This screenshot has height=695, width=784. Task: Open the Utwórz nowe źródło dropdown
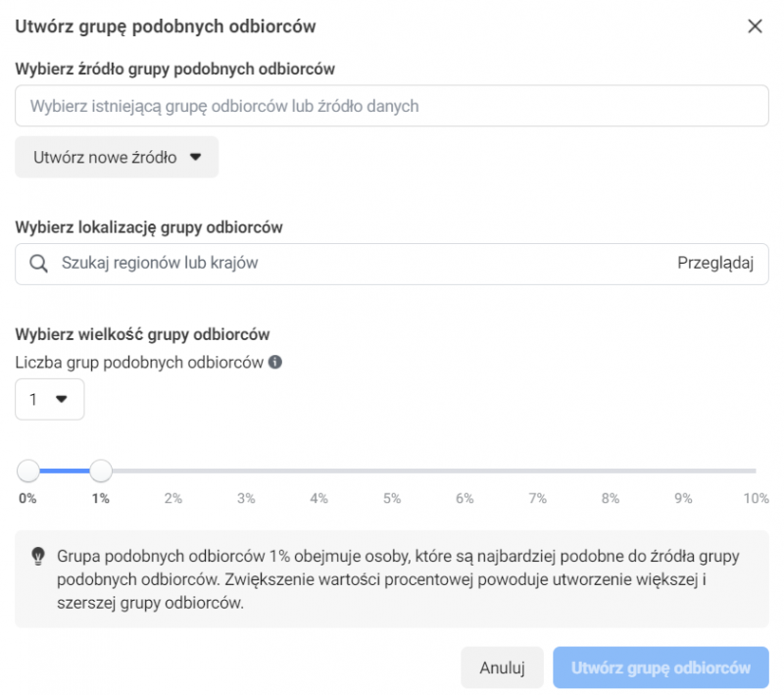pos(117,157)
